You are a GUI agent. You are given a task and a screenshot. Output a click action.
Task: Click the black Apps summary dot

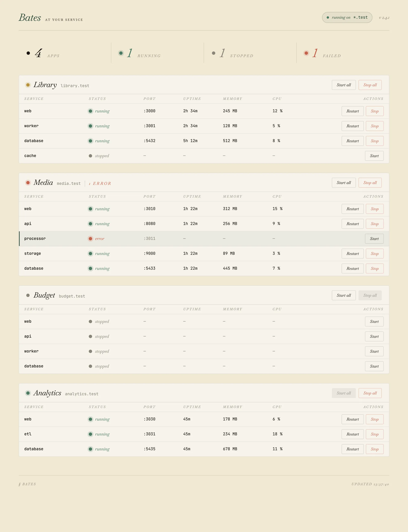(28, 53)
